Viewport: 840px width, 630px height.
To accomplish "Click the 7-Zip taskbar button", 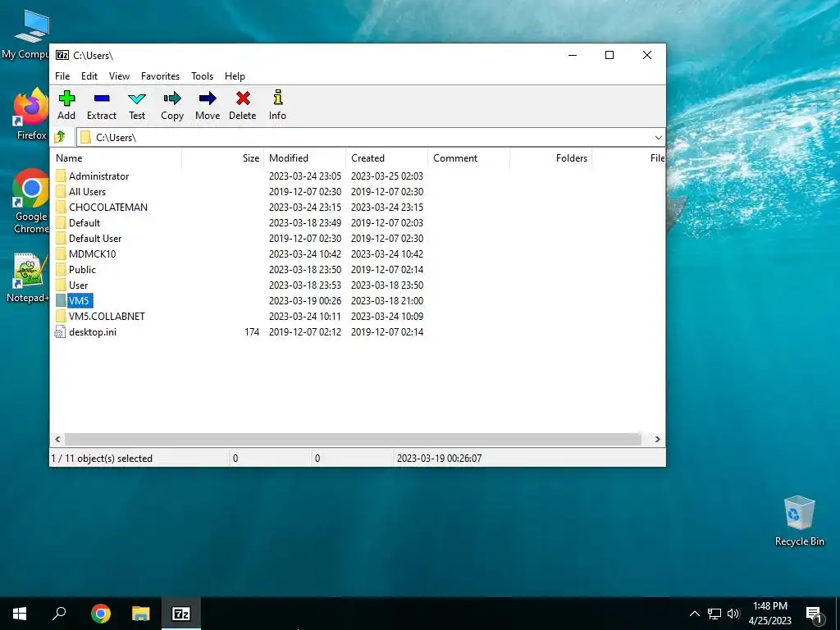I will 181,614.
